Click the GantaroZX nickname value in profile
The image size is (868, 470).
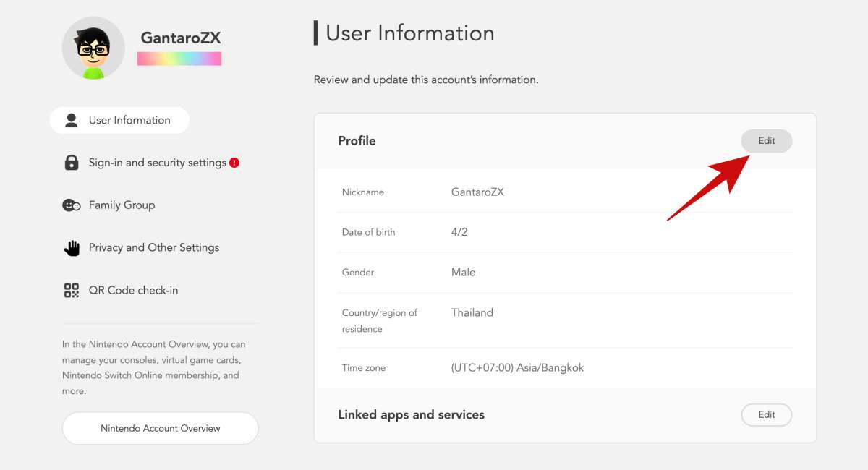click(477, 192)
